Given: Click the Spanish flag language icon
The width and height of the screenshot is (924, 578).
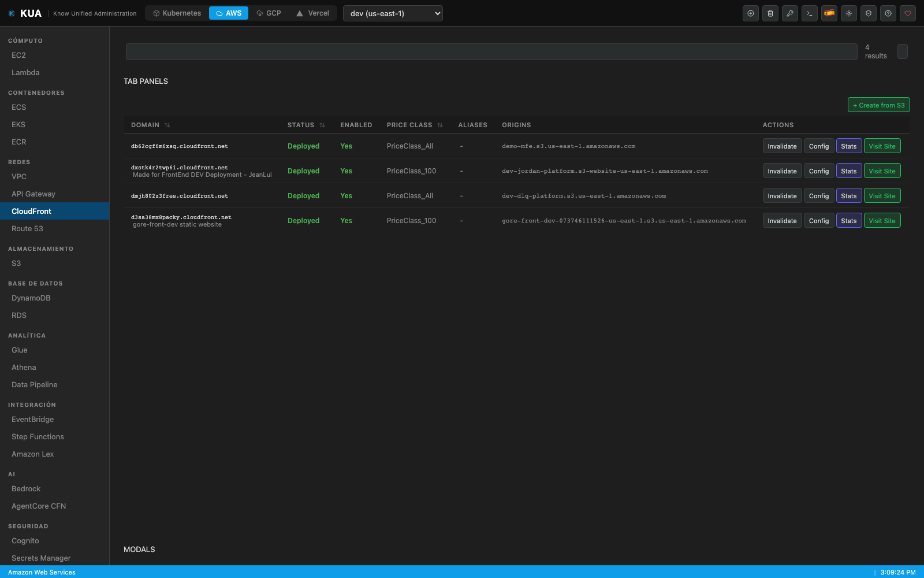Looking at the screenshot, I should click(x=829, y=13).
